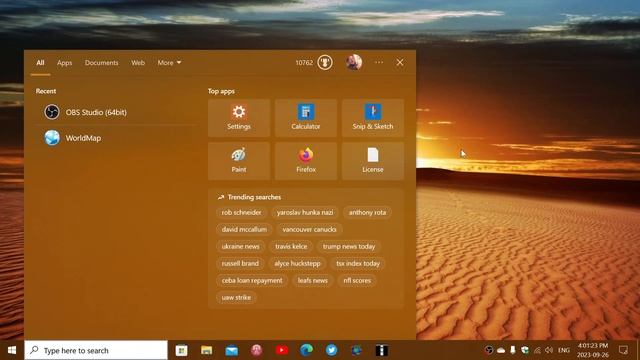640x360 pixels.
Task: Switch to the All tab
Action: pos(40,63)
